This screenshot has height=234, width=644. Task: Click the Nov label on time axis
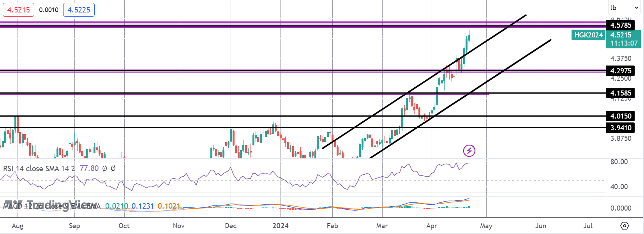179,226
